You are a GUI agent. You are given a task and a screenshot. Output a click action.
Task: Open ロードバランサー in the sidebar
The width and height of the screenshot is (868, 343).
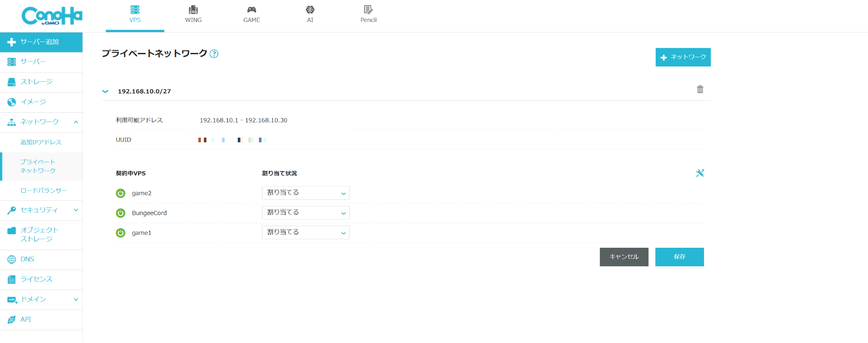(x=44, y=191)
